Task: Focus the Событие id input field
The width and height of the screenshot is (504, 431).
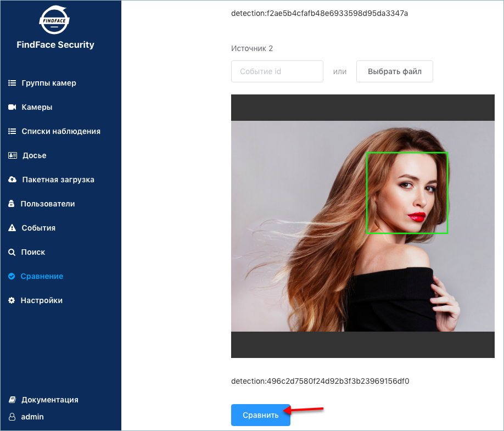Action: point(277,71)
